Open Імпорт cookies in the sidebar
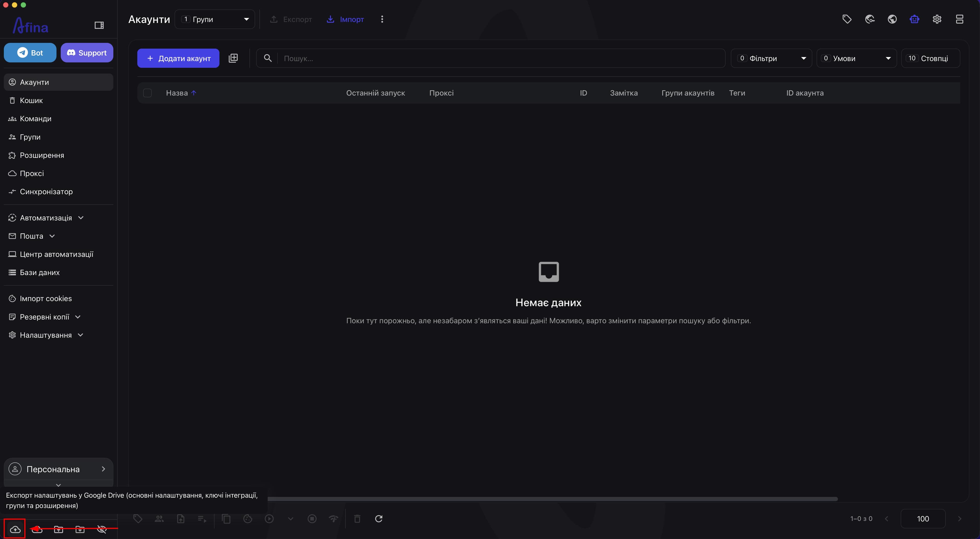The width and height of the screenshot is (980, 539). 59,298
